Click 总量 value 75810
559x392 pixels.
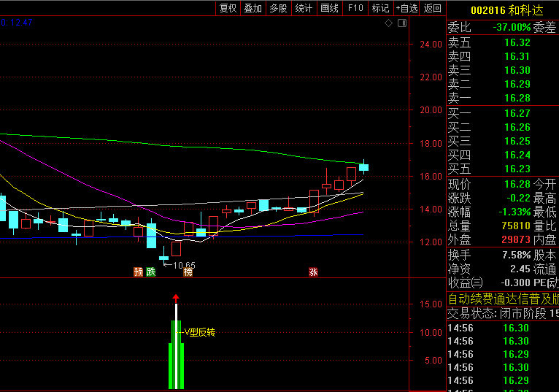516,226
